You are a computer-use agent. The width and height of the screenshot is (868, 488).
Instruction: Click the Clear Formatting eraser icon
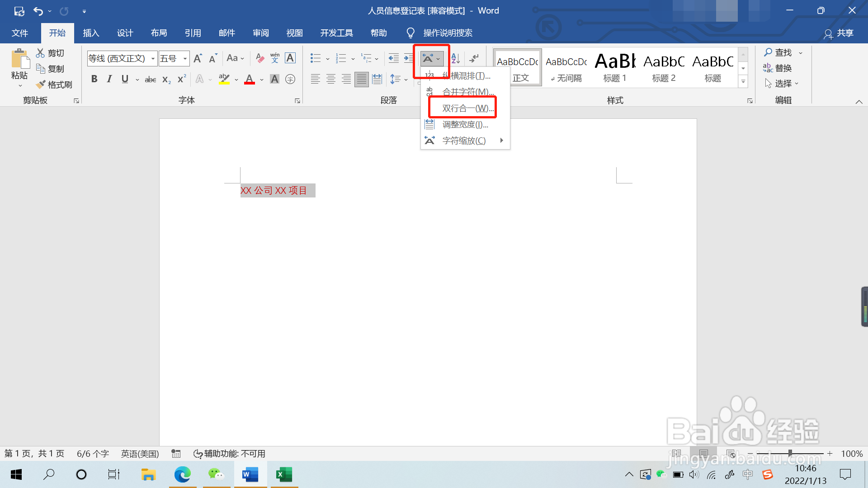260,58
